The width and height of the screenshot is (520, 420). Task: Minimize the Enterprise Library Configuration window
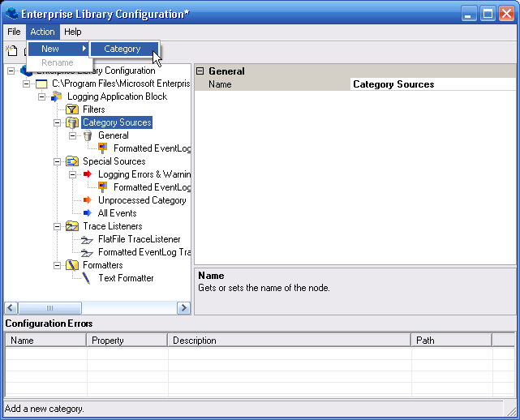tap(469, 14)
